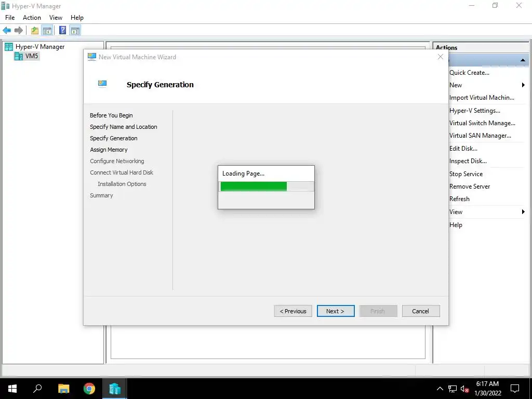Select Specify Generation step in sidebar

coord(114,138)
